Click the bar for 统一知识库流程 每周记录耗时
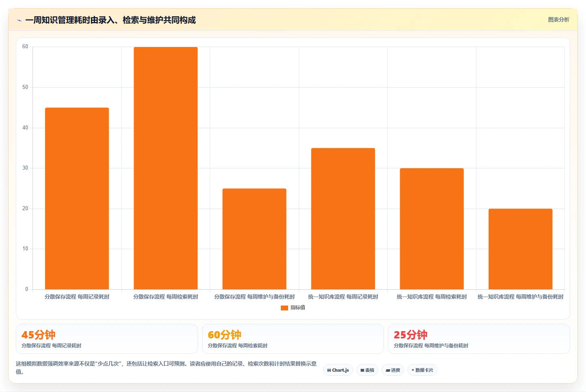Viewport: 586px width, 392px height. [x=343, y=219]
